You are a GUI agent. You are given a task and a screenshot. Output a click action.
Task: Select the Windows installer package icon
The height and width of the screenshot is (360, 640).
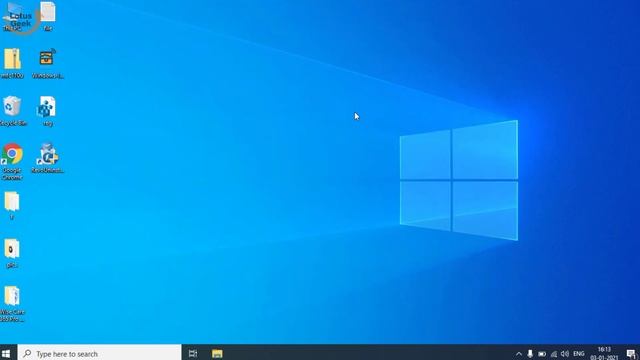pyautogui.click(x=47, y=63)
